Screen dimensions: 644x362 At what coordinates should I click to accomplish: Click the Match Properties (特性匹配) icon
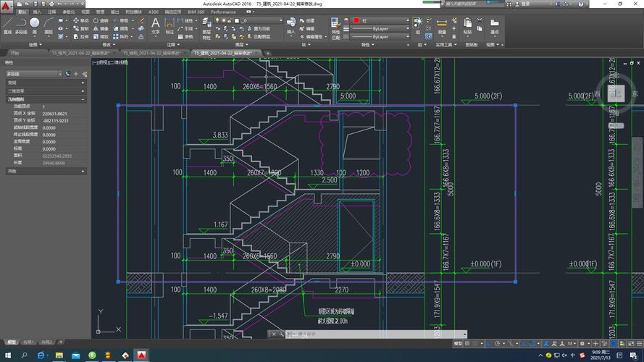[x=336, y=25]
